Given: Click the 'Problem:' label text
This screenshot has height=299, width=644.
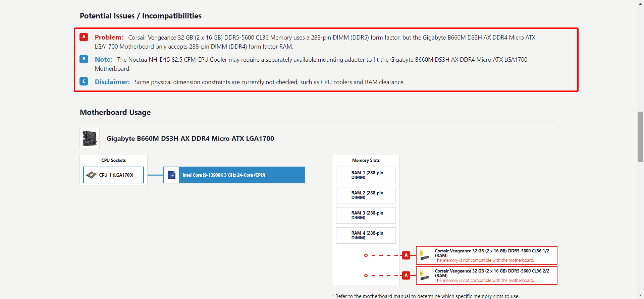Looking at the screenshot, I should [x=109, y=37].
